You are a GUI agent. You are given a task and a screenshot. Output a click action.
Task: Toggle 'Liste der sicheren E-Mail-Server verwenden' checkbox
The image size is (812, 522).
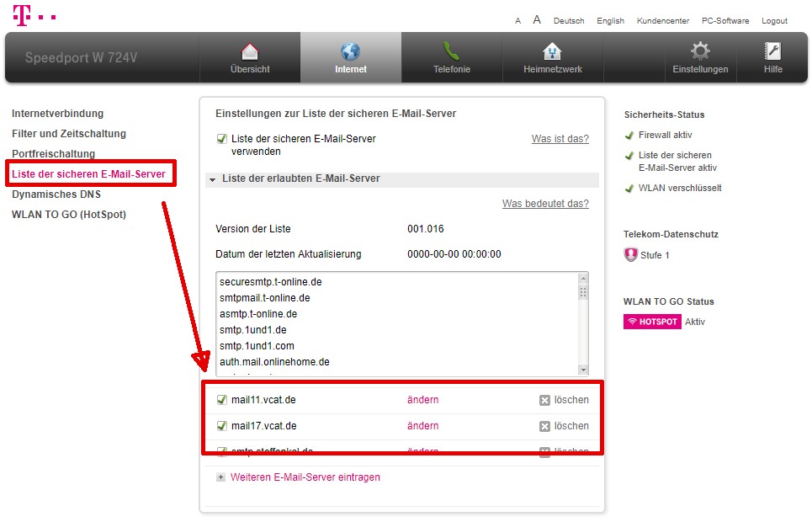(x=222, y=139)
